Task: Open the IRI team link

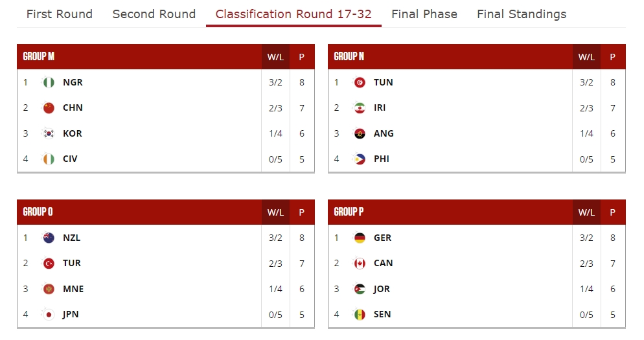Action: [x=380, y=108]
